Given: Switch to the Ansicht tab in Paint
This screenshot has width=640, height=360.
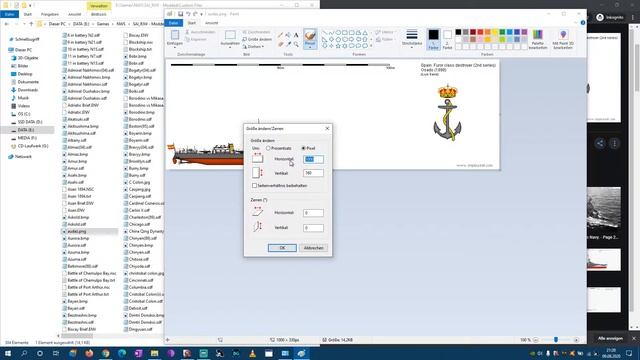Looking at the screenshot, I should (211, 23).
